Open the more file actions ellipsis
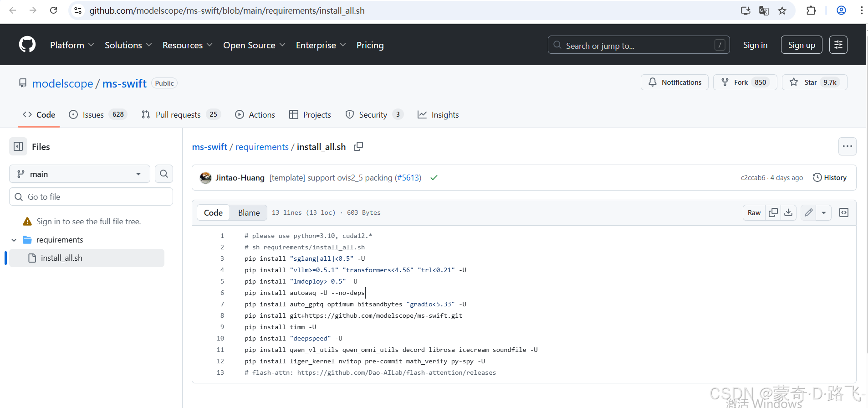The height and width of the screenshot is (408, 868). (847, 146)
